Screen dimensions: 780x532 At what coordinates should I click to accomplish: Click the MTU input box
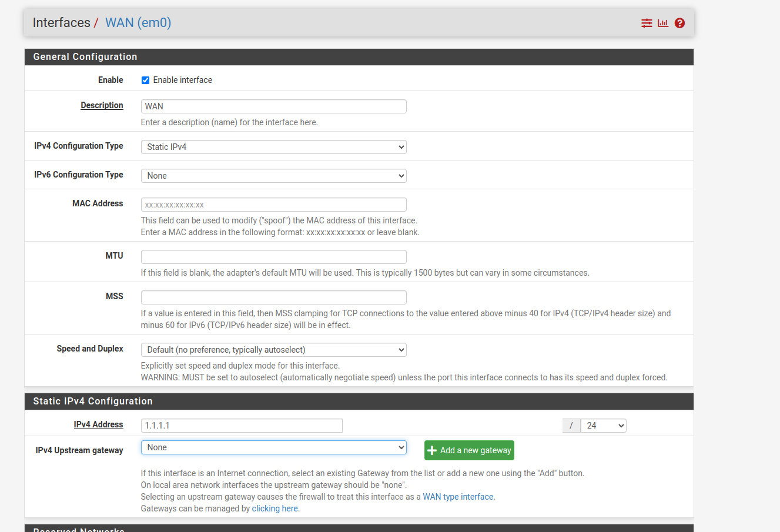pyautogui.click(x=273, y=256)
